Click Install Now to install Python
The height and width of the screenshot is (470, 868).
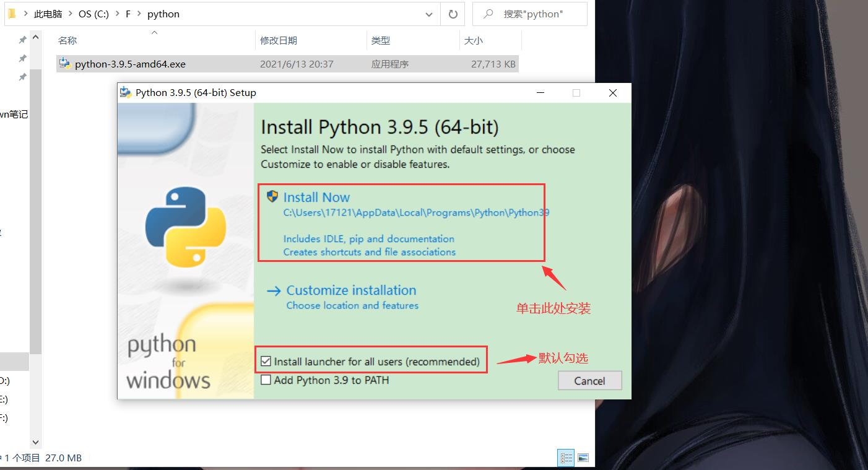point(316,198)
